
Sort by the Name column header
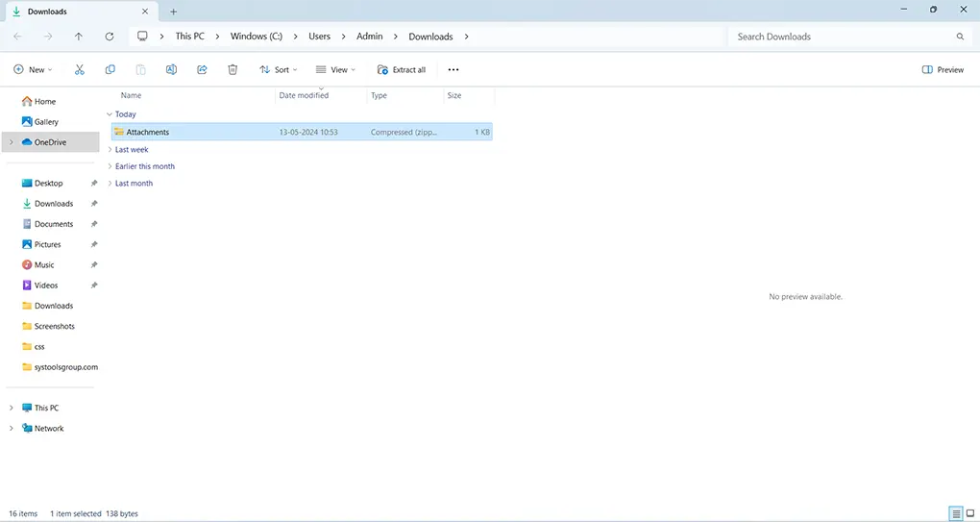(132, 95)
